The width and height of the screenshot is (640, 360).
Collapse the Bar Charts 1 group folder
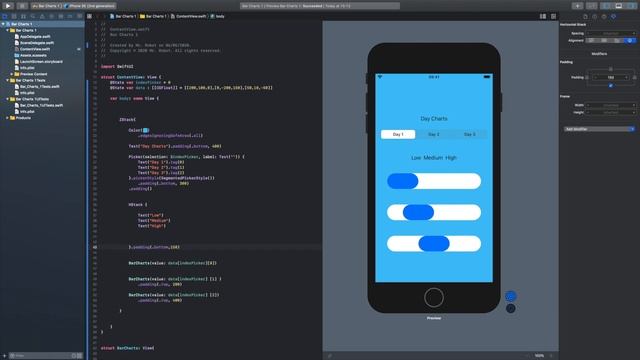[8, 30]
